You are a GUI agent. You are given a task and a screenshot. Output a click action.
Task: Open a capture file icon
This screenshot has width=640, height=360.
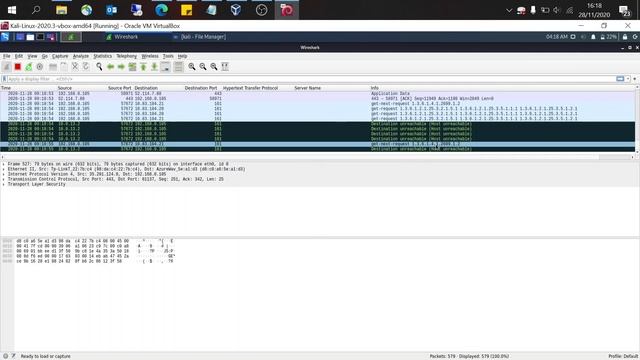53,67
